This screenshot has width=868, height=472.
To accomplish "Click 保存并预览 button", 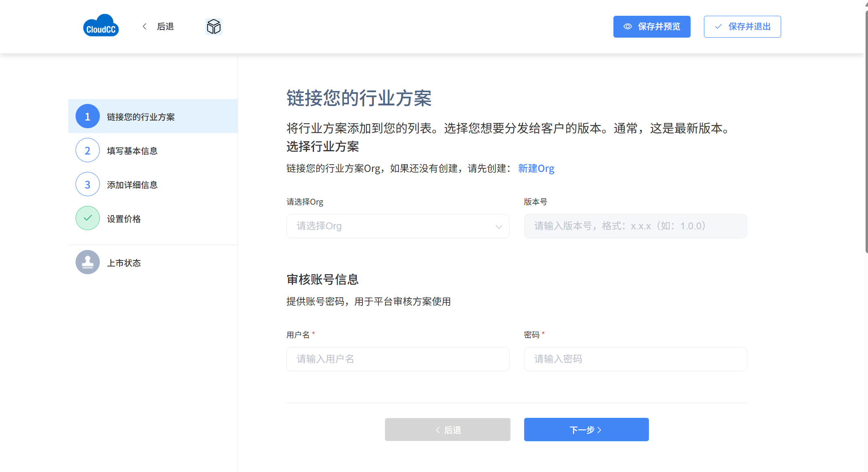I will 651,27.
